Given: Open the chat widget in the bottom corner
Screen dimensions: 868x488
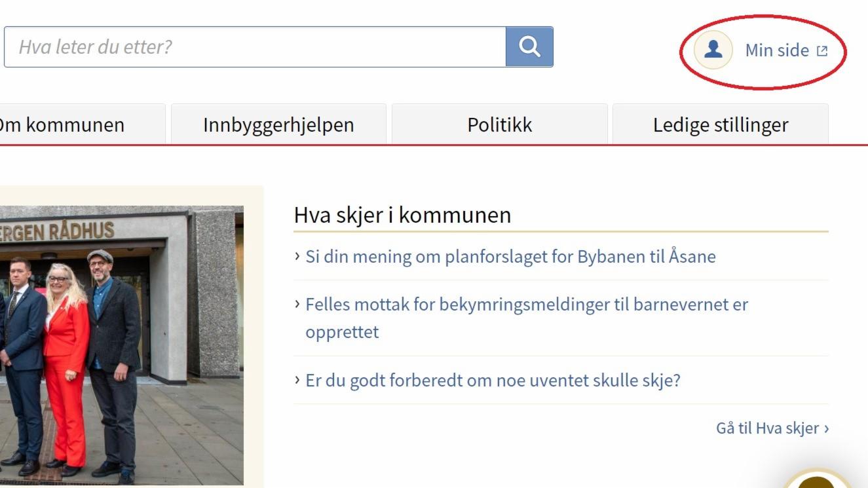Looking at the screenshot, I should [818, 481].
